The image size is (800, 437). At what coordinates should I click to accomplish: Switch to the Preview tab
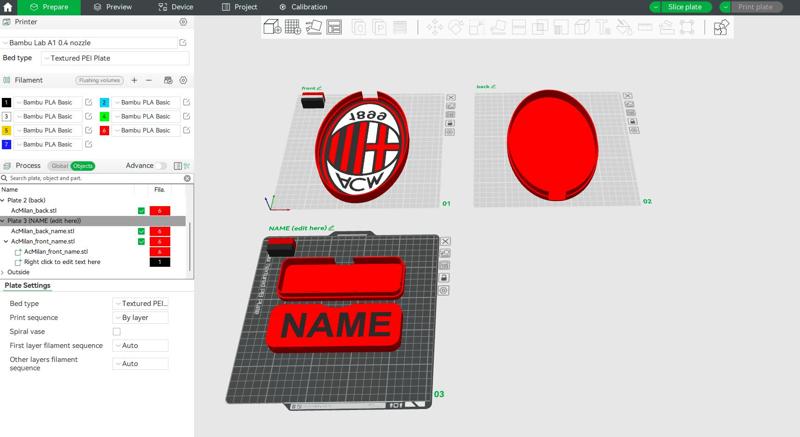tap(113, 7)
